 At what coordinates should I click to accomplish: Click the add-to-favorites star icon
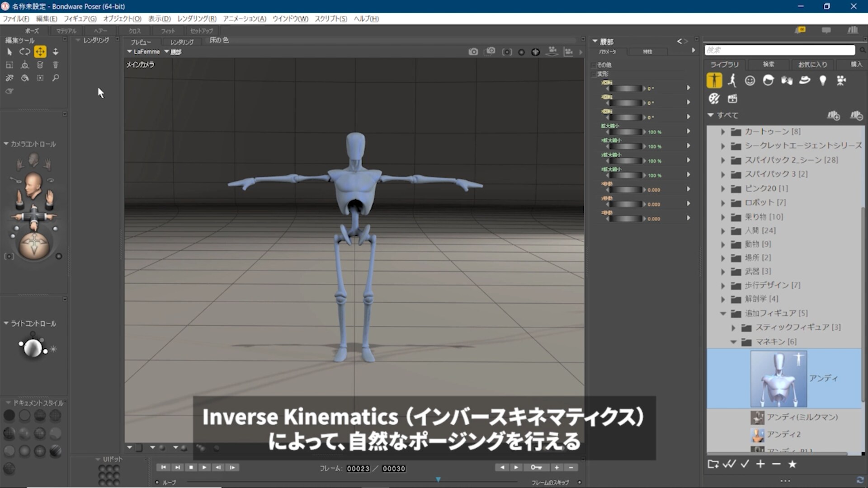792,464
